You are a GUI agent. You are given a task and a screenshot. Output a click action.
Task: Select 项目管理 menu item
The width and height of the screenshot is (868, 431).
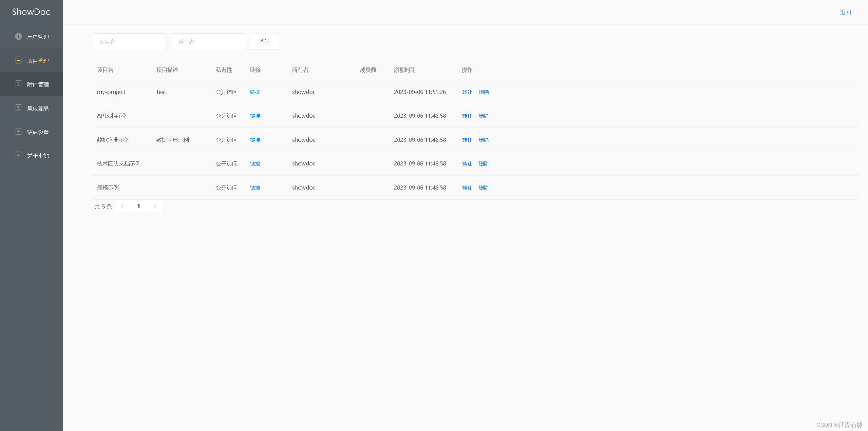pyautogui.click(x=32, y=60)
